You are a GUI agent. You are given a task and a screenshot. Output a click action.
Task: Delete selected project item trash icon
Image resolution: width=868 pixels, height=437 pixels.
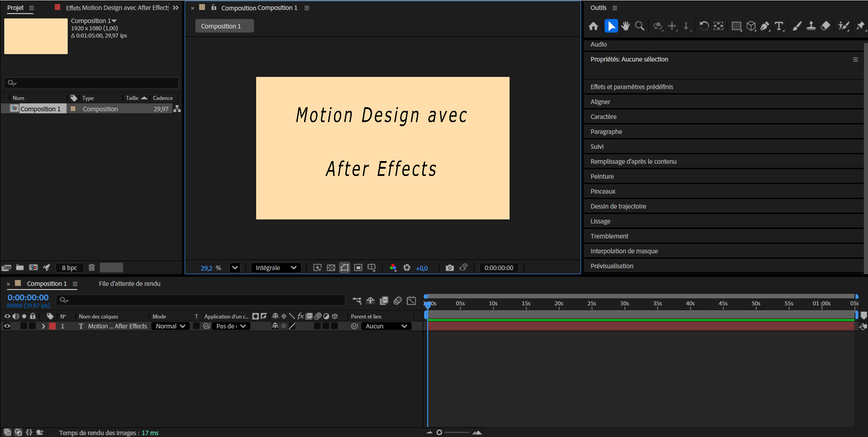click(x=91, y=267)
